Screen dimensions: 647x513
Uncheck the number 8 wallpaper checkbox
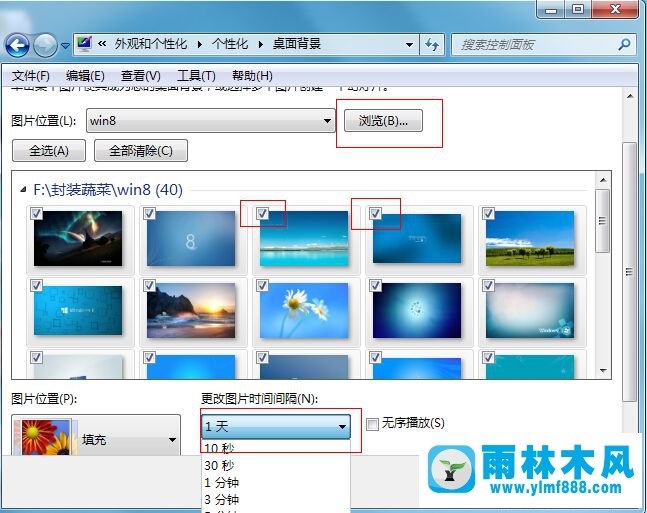149,213
